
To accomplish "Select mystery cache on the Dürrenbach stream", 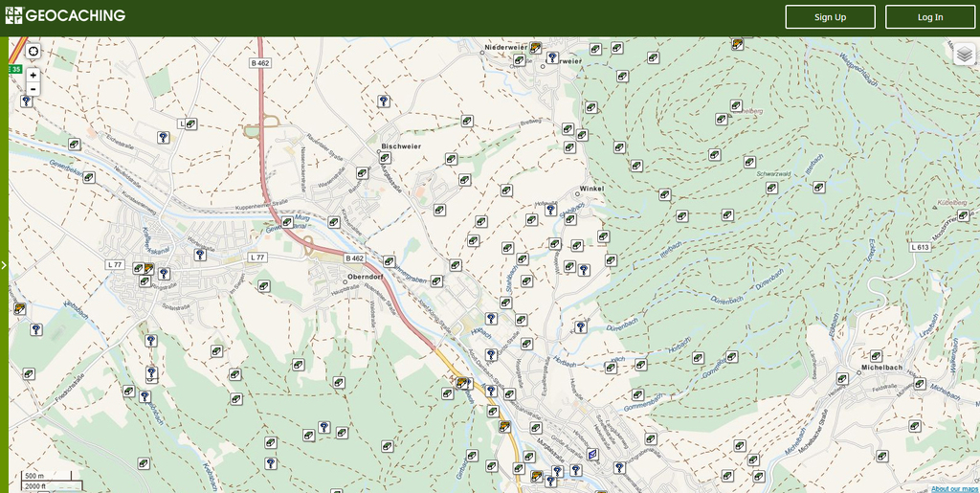I will click(580, 327).
